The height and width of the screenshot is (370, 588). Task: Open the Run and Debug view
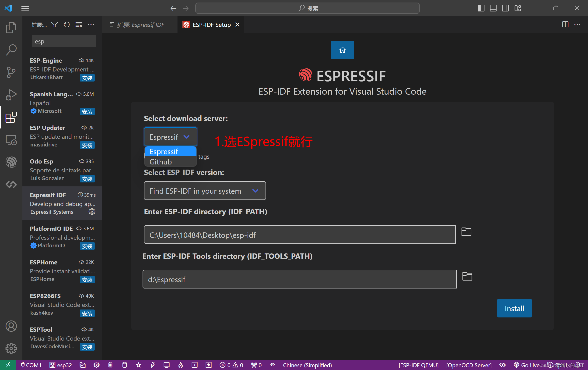tap(11, 95)
